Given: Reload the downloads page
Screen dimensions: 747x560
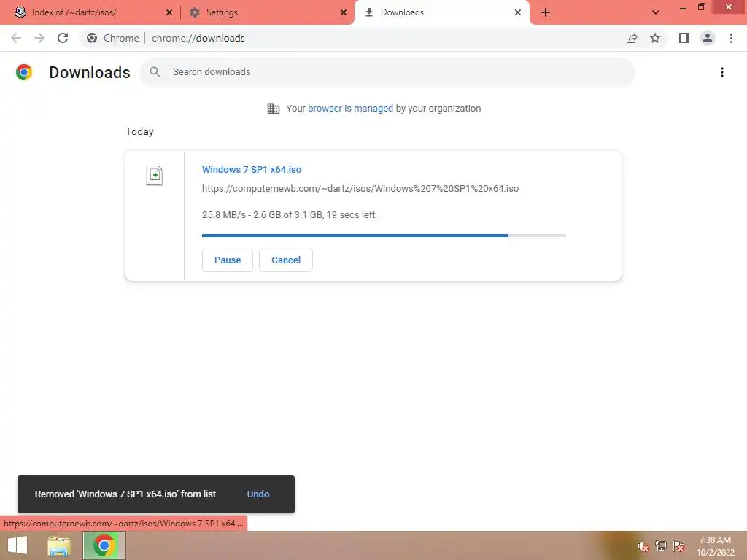Looking at the screenshot, I should (63, 38).
